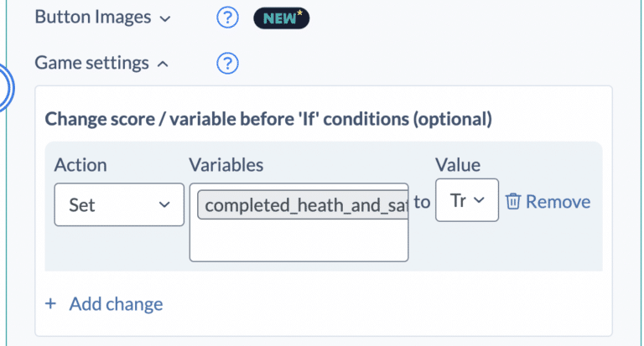Viewport: 644px width, 346px height.
Task: Click the Button Images section title
Action: pyautogui.click(x=93, y=18)
